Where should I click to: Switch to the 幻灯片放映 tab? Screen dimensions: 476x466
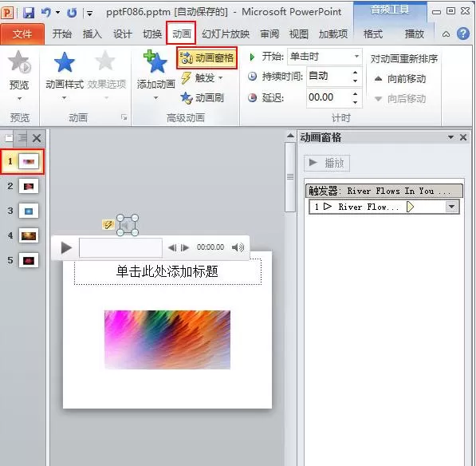[x=226, y=34]
